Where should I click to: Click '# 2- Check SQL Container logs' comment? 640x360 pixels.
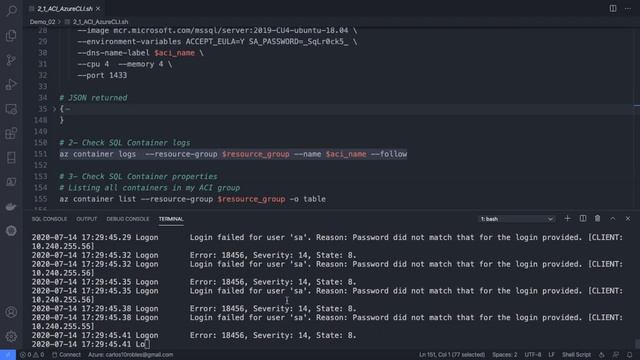(x=125, y=143)
